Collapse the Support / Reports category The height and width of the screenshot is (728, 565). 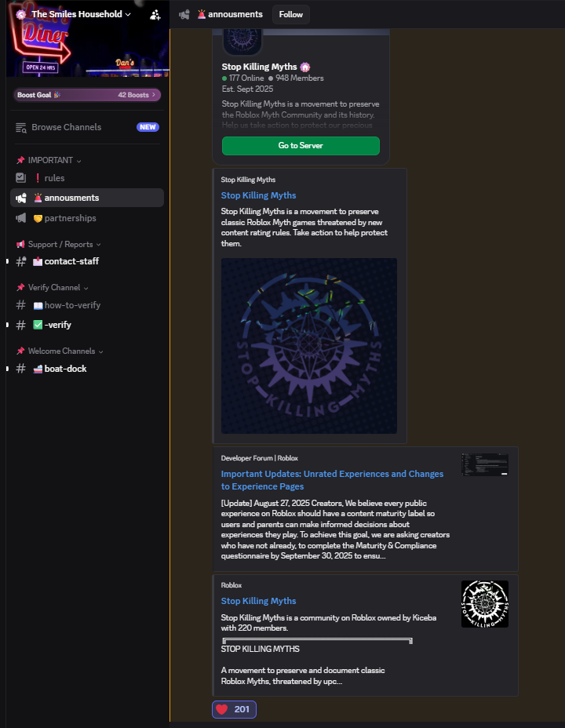pyautogui.click(x=59, y=244)
